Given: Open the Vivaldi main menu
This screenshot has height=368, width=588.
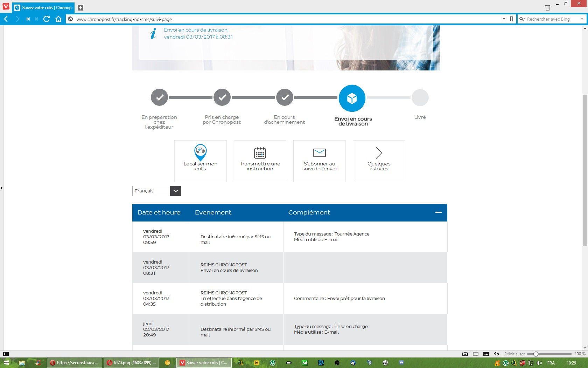Looking at the screenshot, I should pos(6,6).
